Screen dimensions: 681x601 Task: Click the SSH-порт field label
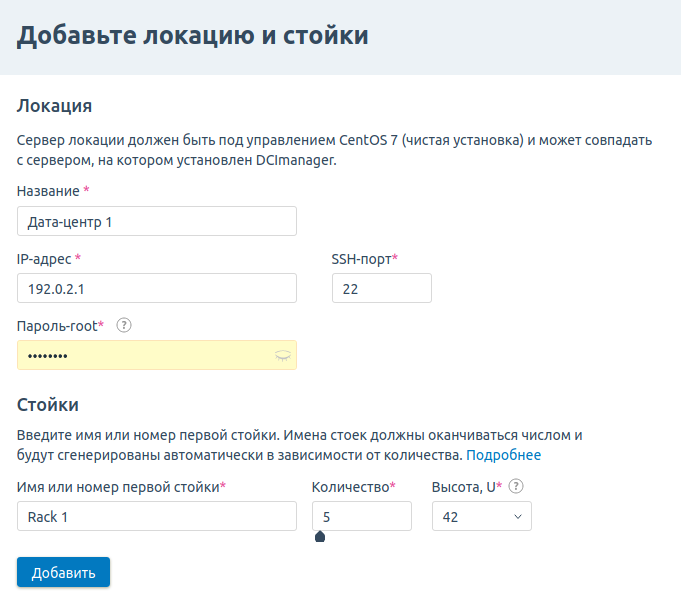point(361,258)
